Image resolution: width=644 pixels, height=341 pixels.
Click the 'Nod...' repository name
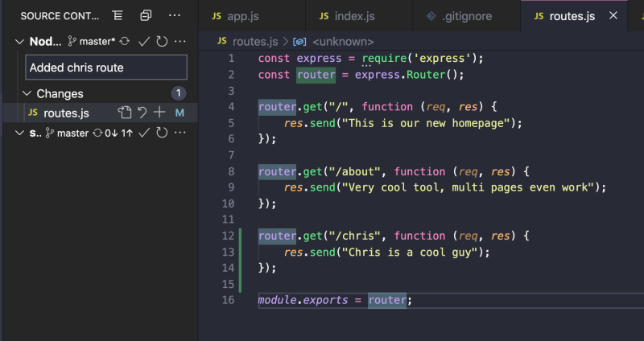45,42
